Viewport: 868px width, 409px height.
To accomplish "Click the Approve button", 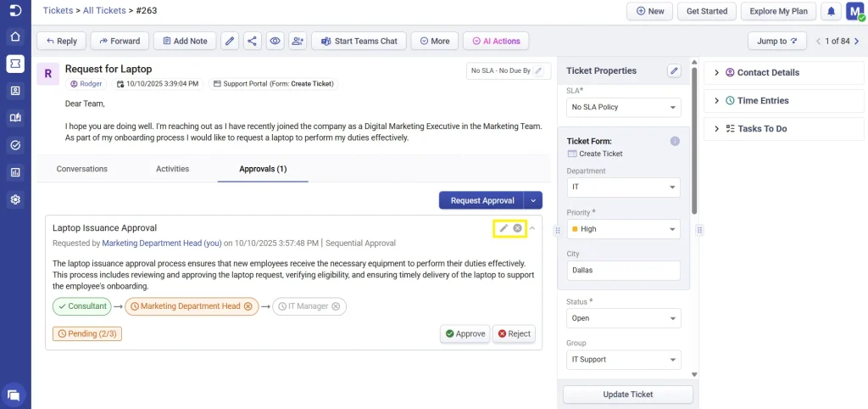I will pos(465,333).
